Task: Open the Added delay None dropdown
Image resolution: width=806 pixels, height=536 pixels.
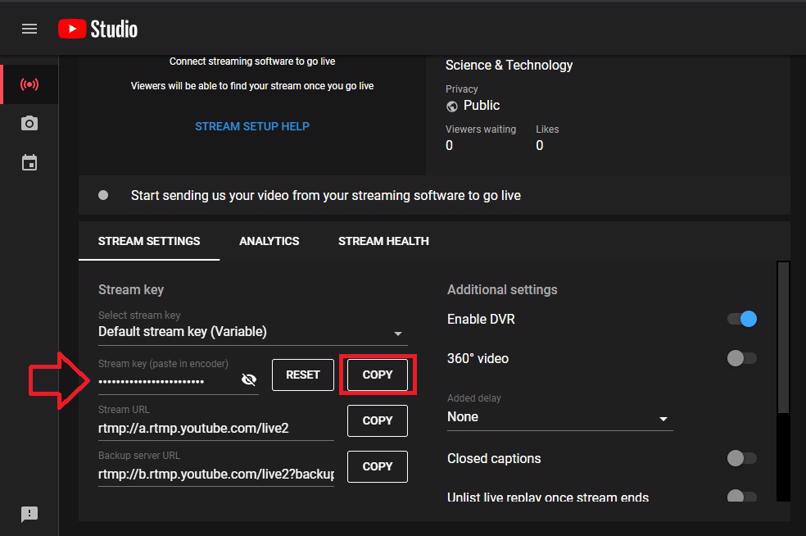Action: pyautogui.click(x=560, y=417)
